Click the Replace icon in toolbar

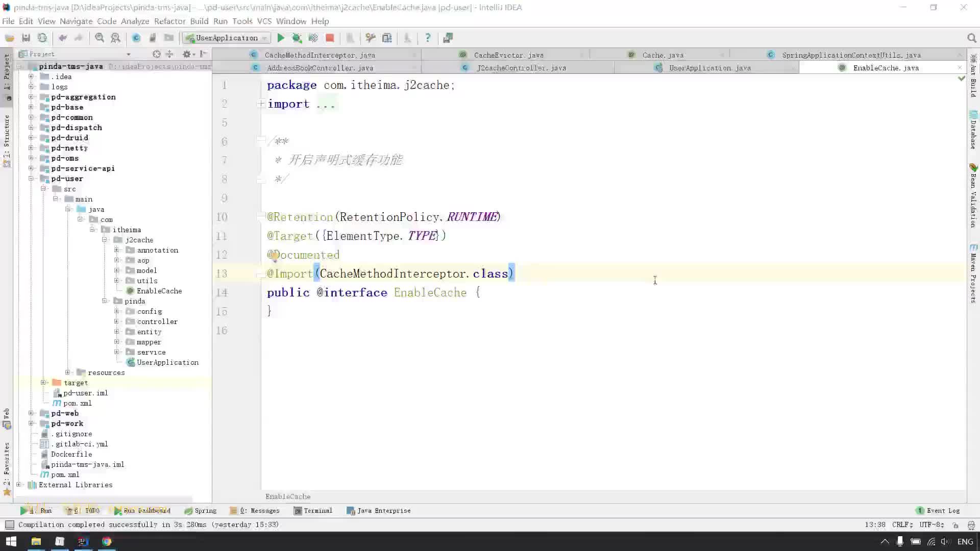[116, 38]
